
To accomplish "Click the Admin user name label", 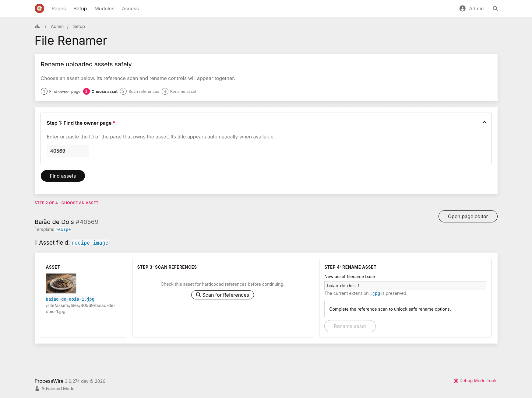I will click(x=476, y=9).
